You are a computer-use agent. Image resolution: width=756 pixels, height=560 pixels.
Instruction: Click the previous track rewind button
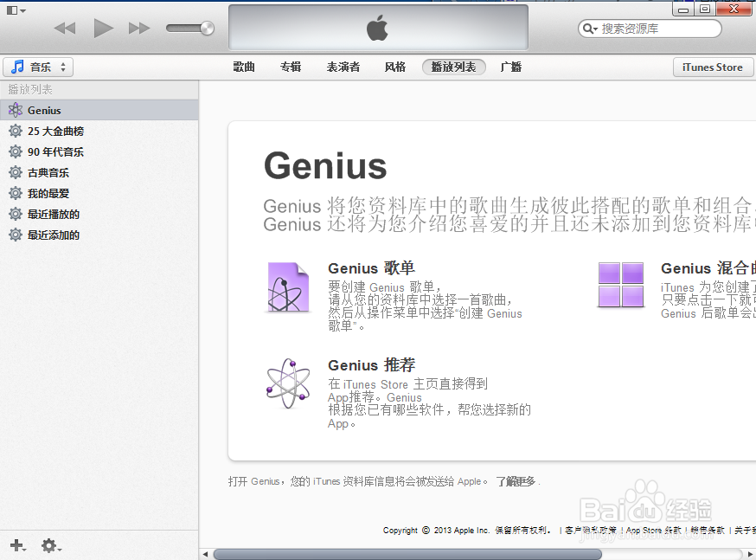click(x=65, y=29)
